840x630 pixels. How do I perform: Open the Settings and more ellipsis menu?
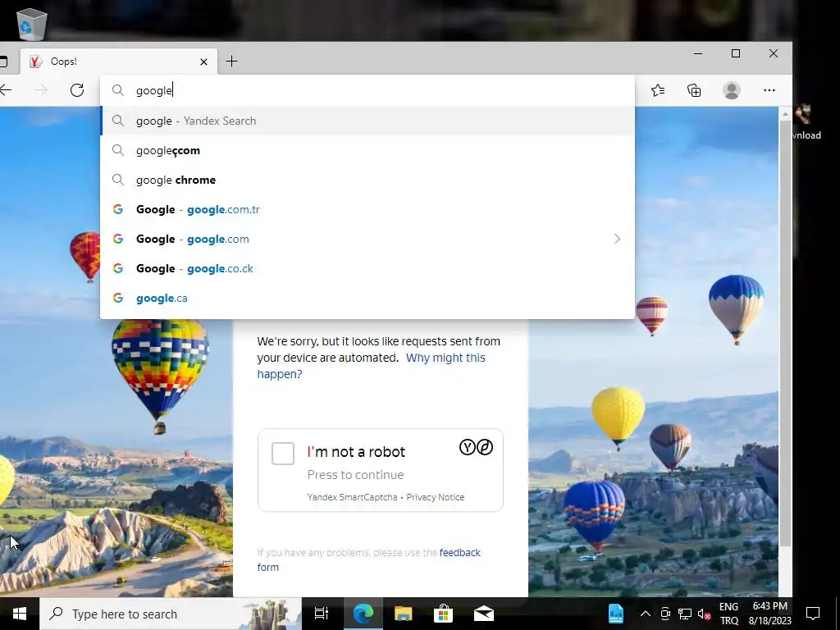point(769,90)
